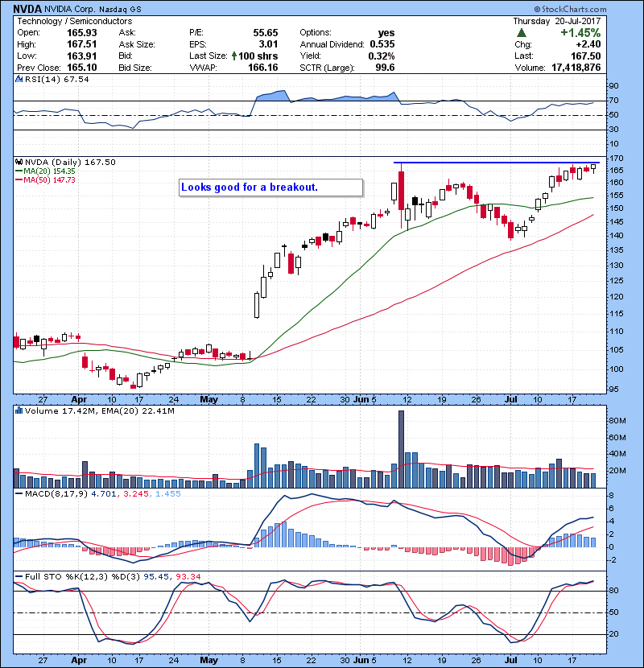
Task: Click the 80M volume axis label
Action: 617,421
